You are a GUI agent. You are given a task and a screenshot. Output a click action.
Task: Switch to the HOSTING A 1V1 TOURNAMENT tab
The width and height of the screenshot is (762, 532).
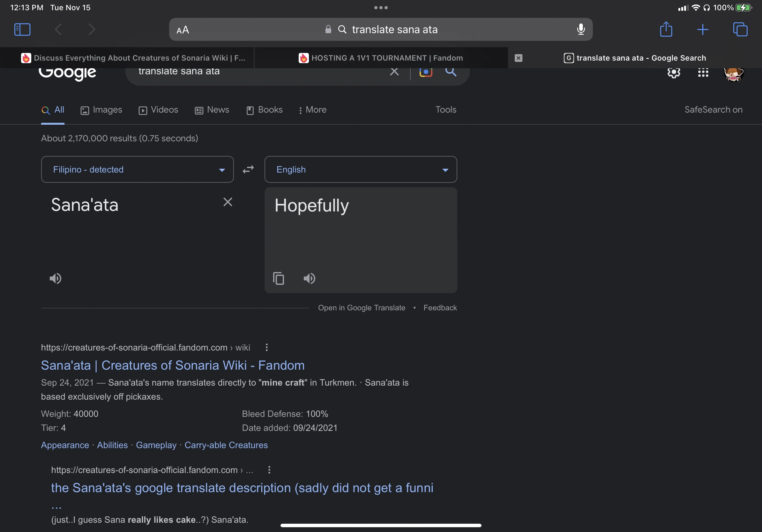click(x=381, y=58)
